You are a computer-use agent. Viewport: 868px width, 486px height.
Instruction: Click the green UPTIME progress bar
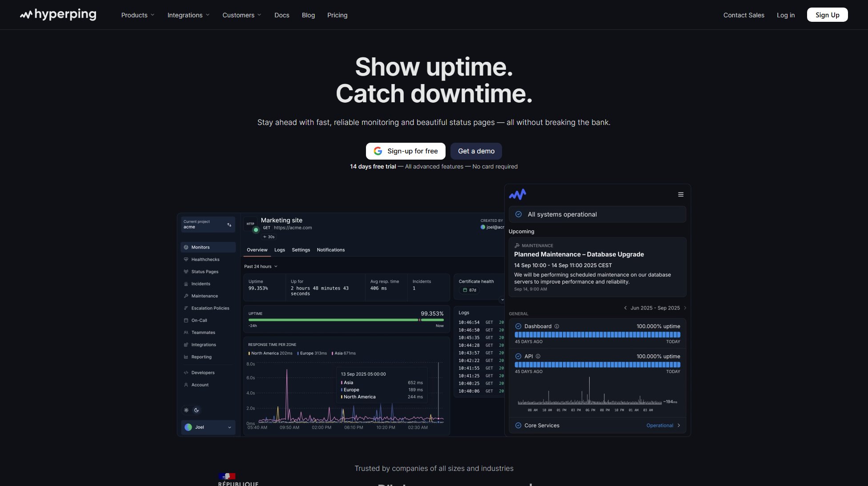(346, 320)
